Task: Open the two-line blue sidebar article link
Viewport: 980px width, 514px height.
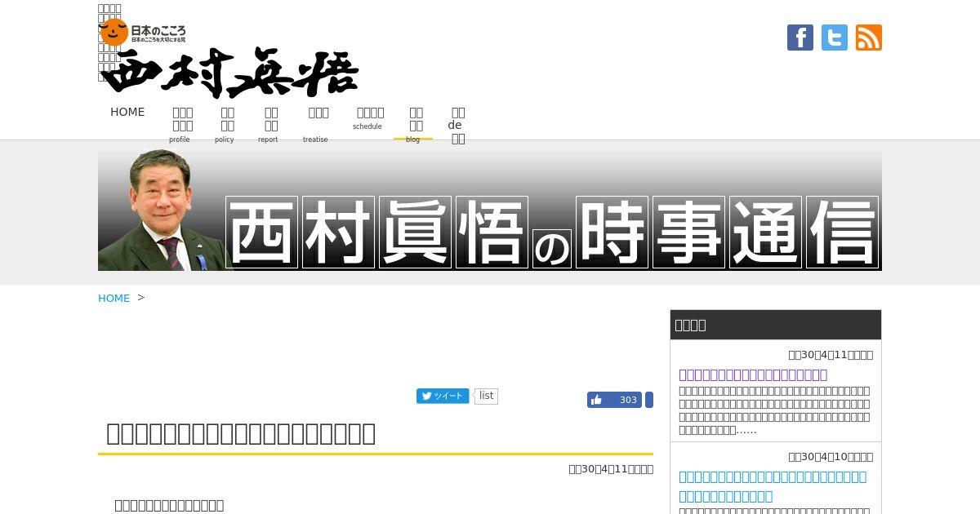Action: (x=773, y=485)
